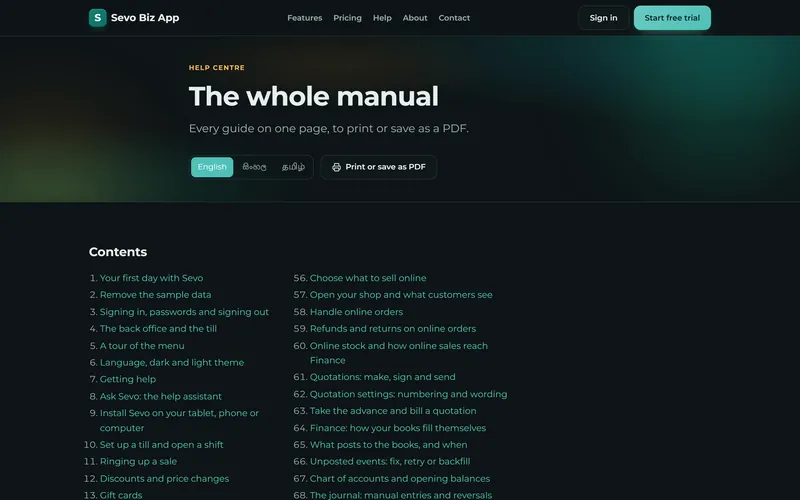The height and width of the screenshot is (500, 800).
Task: Open the 'Gift cards' guide
Action: [121, 495]
